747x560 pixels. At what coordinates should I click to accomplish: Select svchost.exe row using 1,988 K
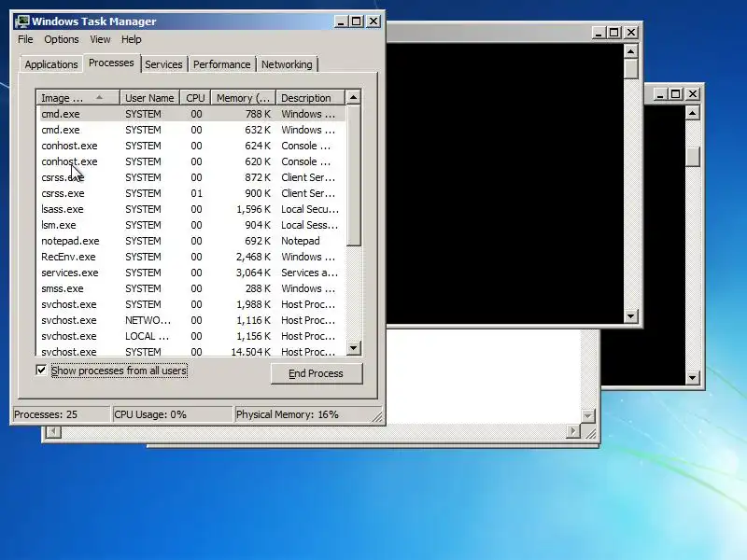pos(190,304)
